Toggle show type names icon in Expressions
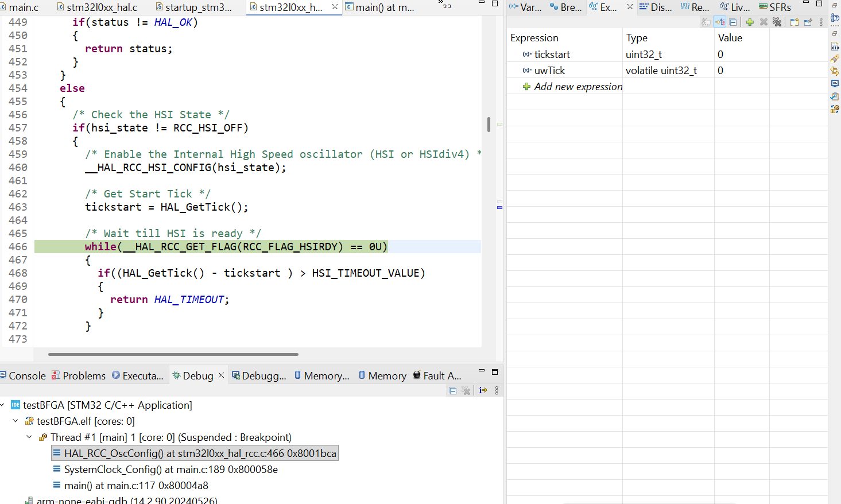Image resolution: width=841 pixels, height=504 pixels. [x=706, y=22]
